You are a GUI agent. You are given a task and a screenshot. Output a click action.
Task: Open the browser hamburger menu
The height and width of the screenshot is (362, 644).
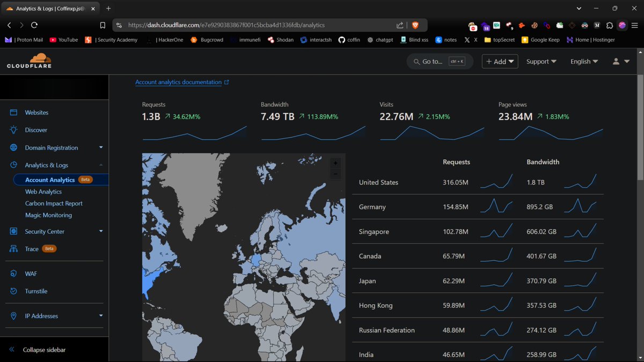pyautogui.click(x=635, y=25)
